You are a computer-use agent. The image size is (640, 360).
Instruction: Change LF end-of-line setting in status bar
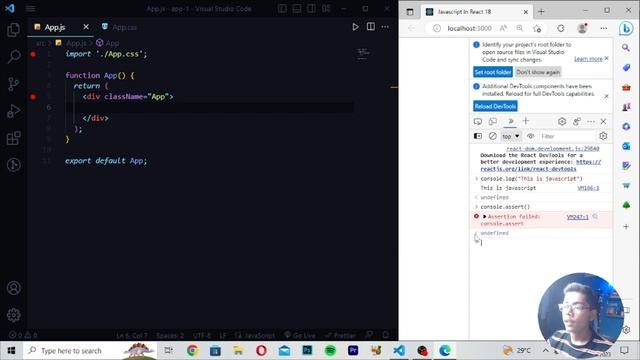[x=223, y=336]
